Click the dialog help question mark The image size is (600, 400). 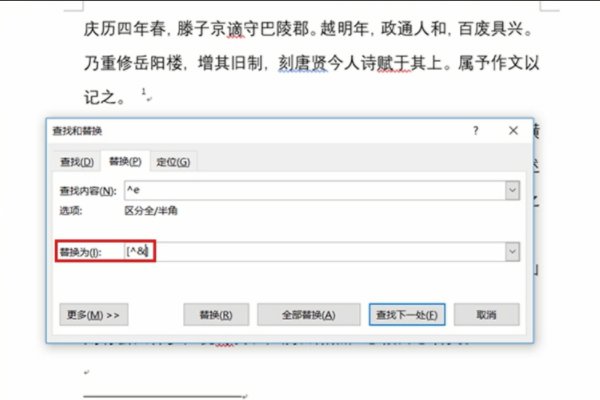[476, 131]
